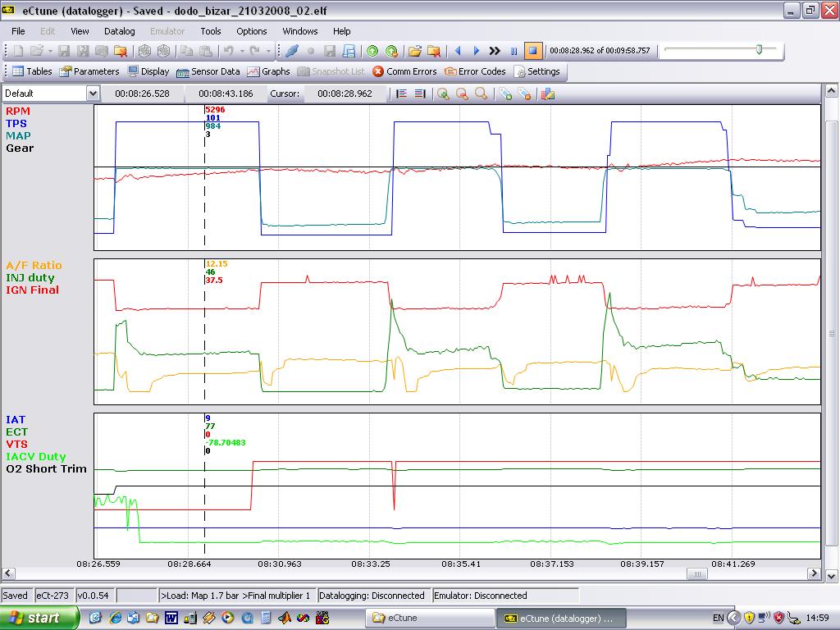Click the add tag icon with green plus
840x630 pixels.
click(x=504, y=94)
